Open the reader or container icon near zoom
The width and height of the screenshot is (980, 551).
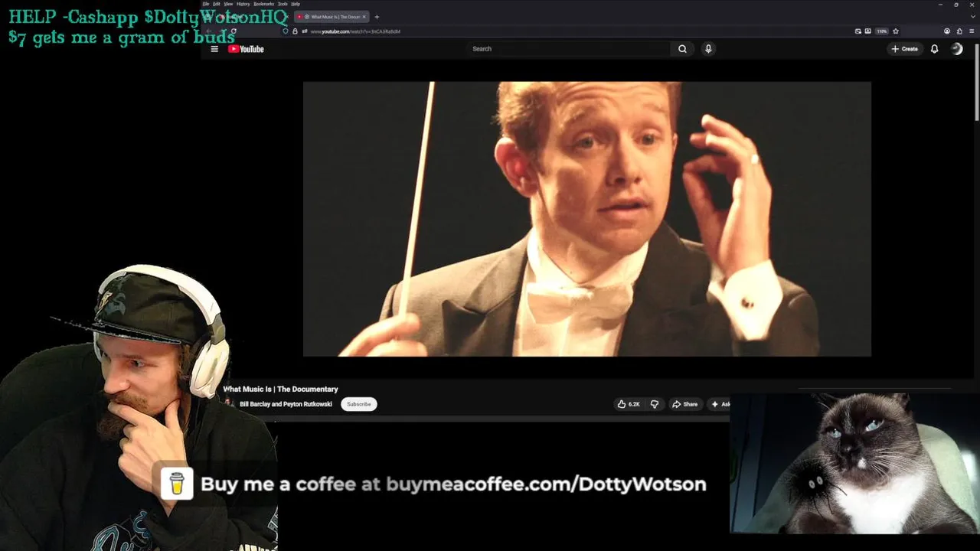[x=867, y=31]
